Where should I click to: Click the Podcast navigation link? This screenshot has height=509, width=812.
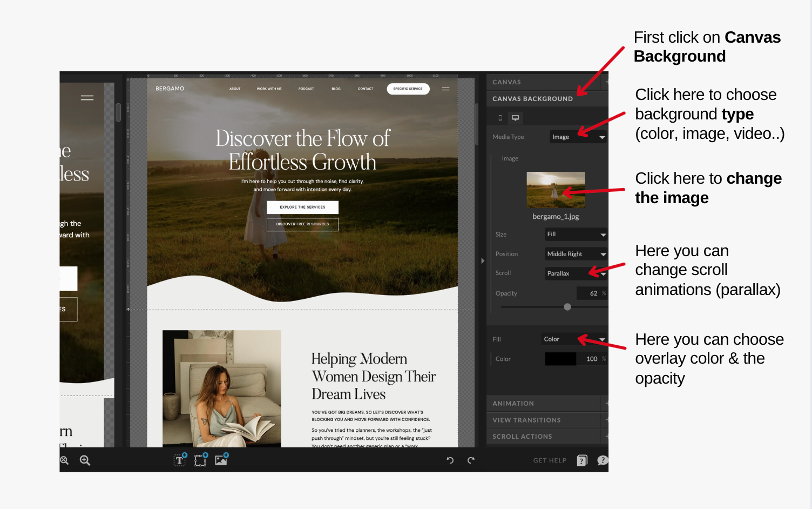[306, 89]
